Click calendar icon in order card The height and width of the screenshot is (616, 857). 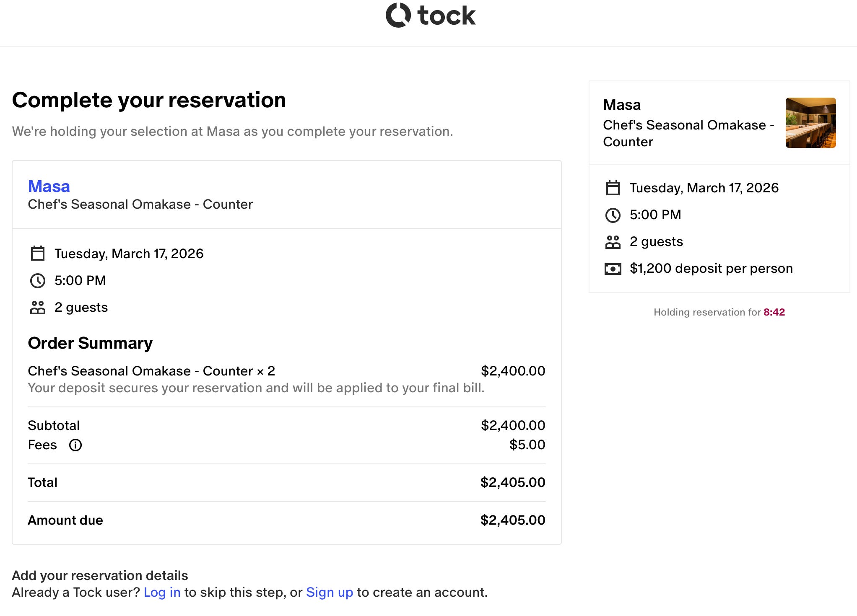point(38,254)
